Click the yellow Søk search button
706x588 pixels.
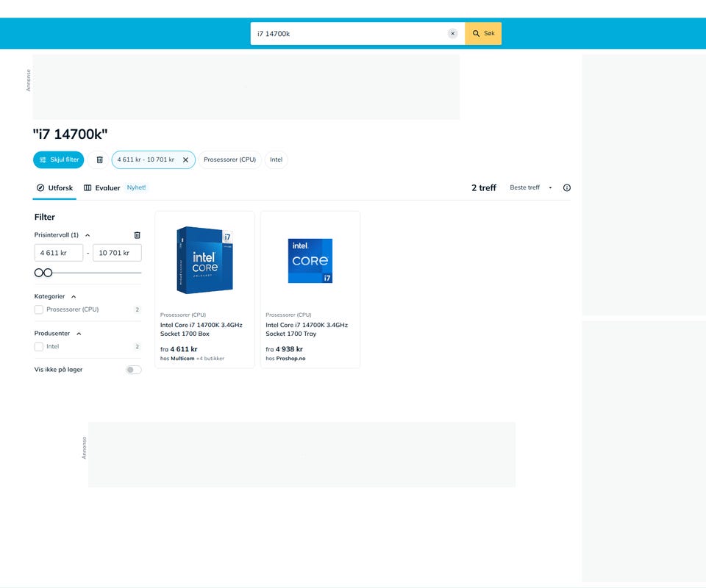(483, 33)
